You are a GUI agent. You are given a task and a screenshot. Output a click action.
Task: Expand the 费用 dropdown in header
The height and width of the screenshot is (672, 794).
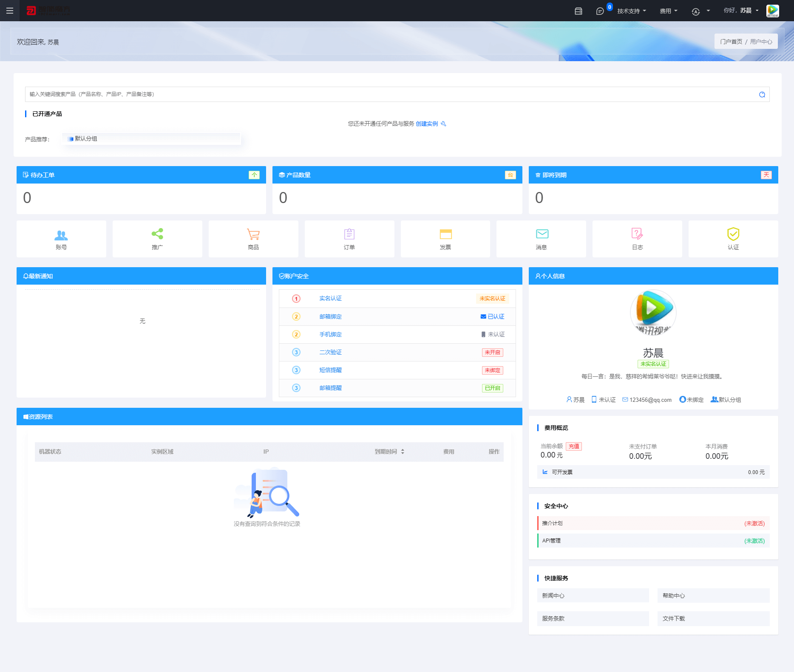pos(669,11)
